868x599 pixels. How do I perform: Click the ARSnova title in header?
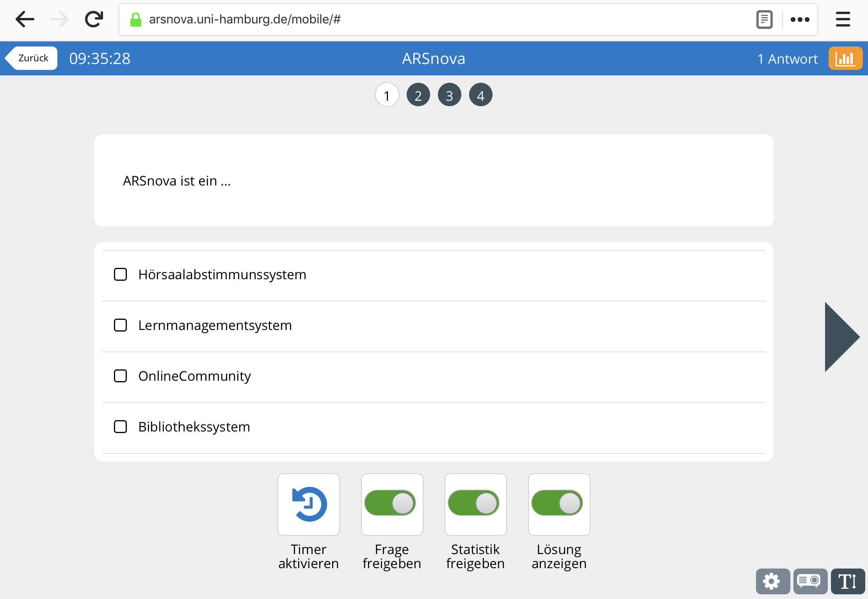coord(434,59)
